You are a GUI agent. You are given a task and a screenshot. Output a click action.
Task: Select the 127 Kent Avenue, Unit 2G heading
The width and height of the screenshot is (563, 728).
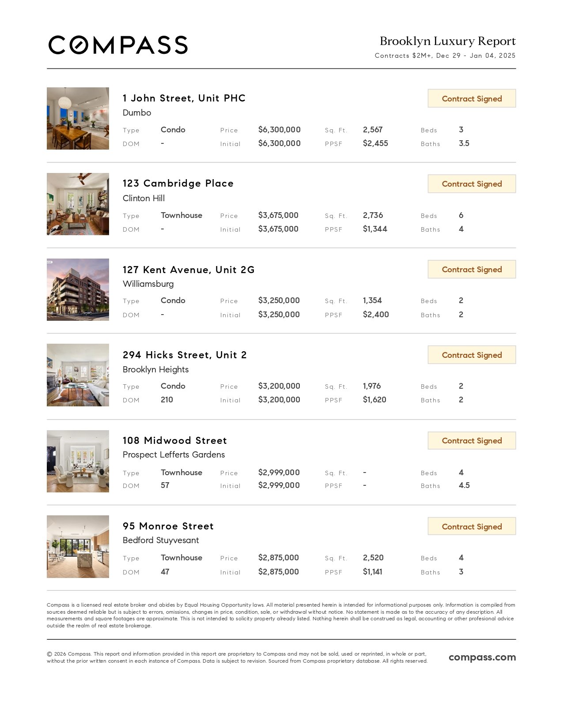(x=189, y=270)
